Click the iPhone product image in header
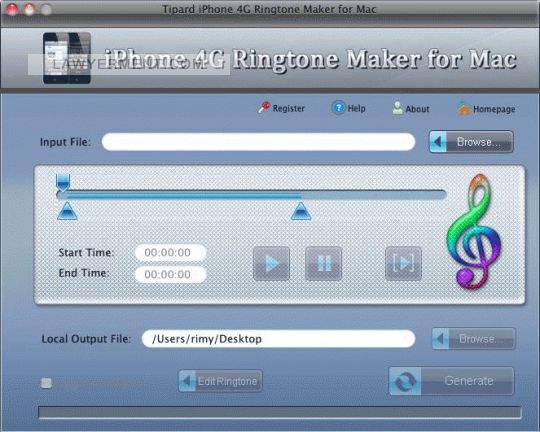The image size is (540, 432). (x=67, y=58)
